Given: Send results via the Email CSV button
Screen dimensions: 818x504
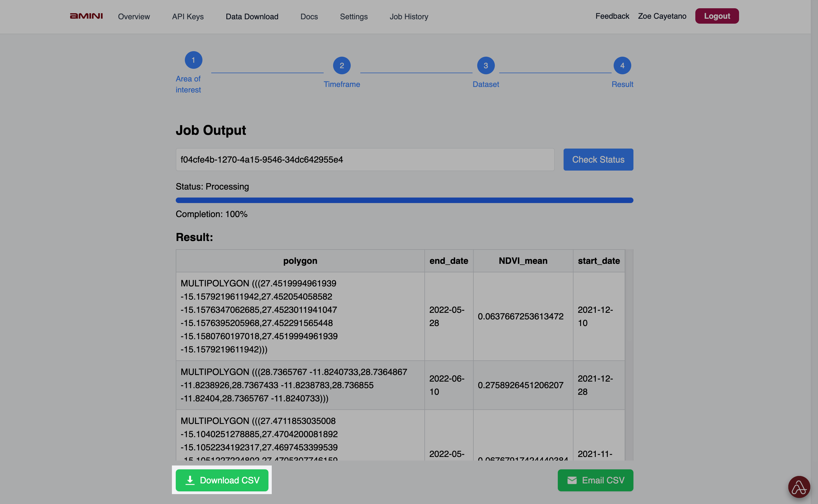Looking at the screenshot, I should (x=595, y=480).
